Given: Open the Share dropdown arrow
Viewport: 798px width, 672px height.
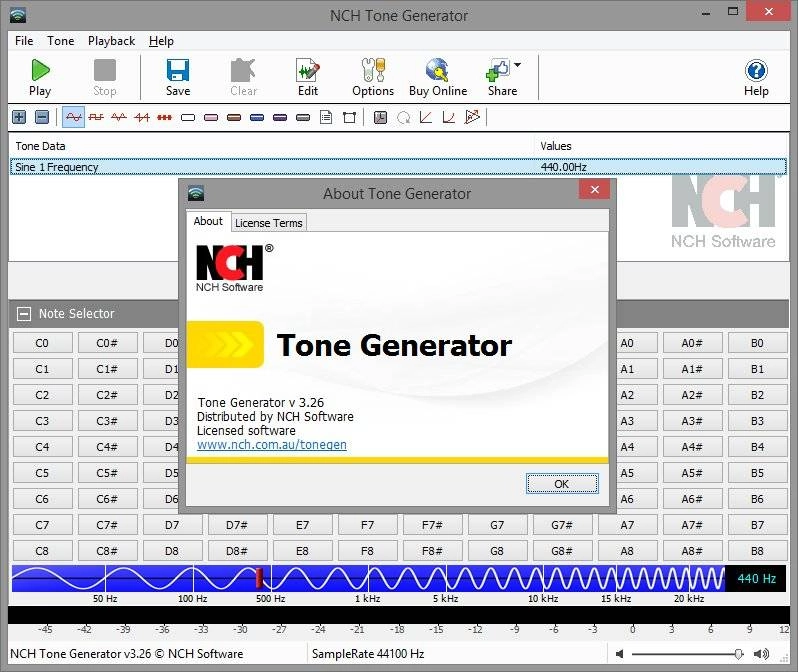Looking at the screenshot, I should pyautogui.click(x=518, y=65).
